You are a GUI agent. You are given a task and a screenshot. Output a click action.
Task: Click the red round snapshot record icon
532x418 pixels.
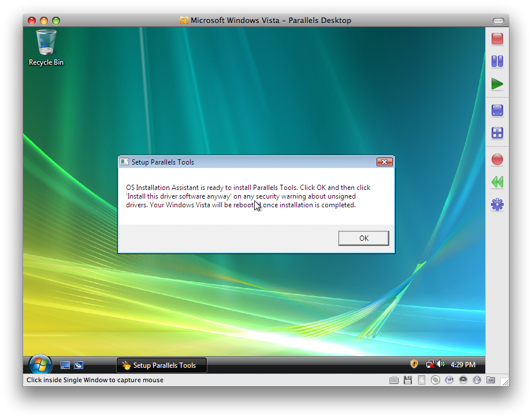tap(497, 159)
